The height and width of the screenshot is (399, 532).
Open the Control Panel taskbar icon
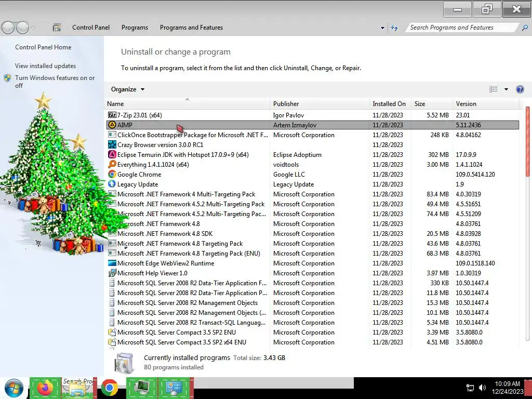pyautogui.click(x=175, y=388)
